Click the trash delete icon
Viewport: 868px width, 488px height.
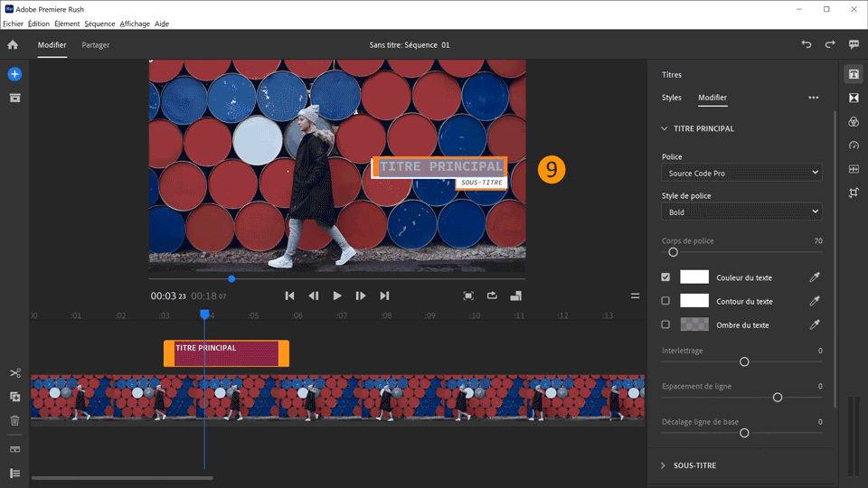(14, 420)
